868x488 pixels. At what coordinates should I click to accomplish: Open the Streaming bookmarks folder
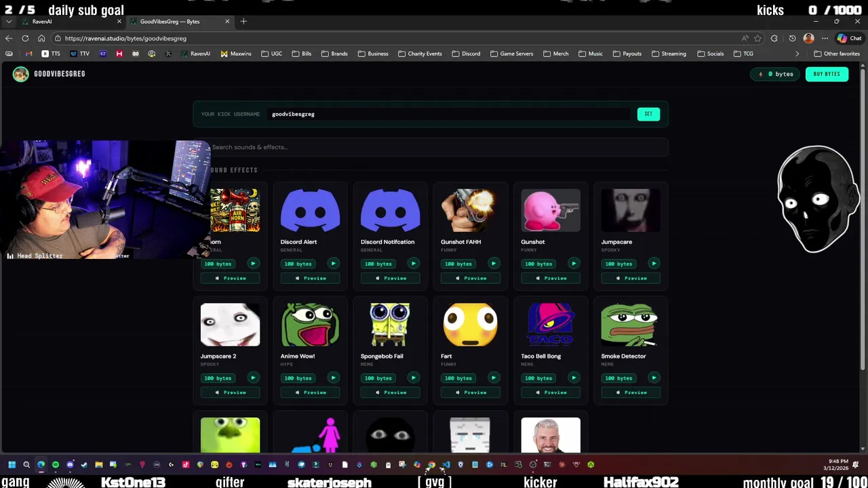[668, 54]
